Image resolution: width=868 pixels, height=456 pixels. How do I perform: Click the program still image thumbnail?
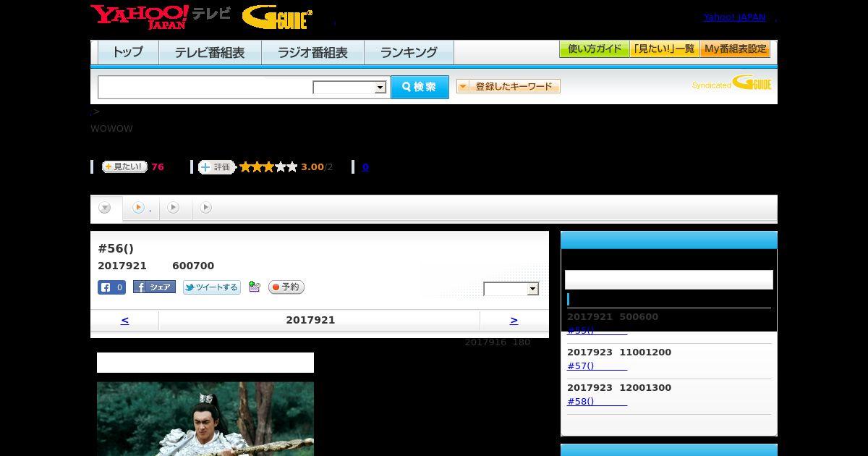(x=205, y=419)
